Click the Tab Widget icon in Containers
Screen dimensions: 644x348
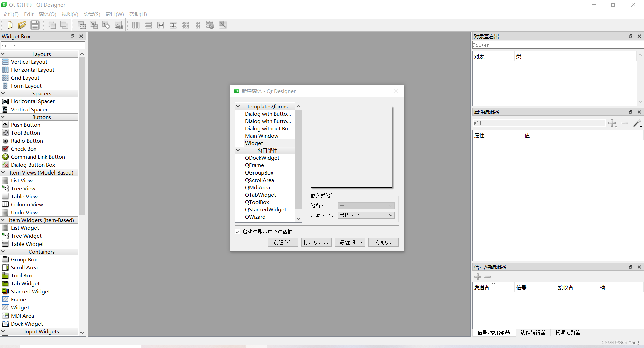(x=5, y=283)
